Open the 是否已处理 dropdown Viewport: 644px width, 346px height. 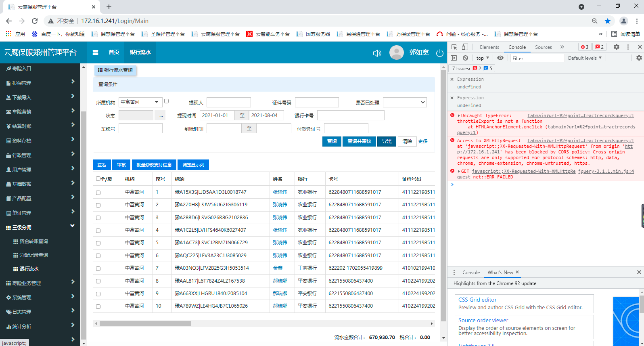click(405, 103)
